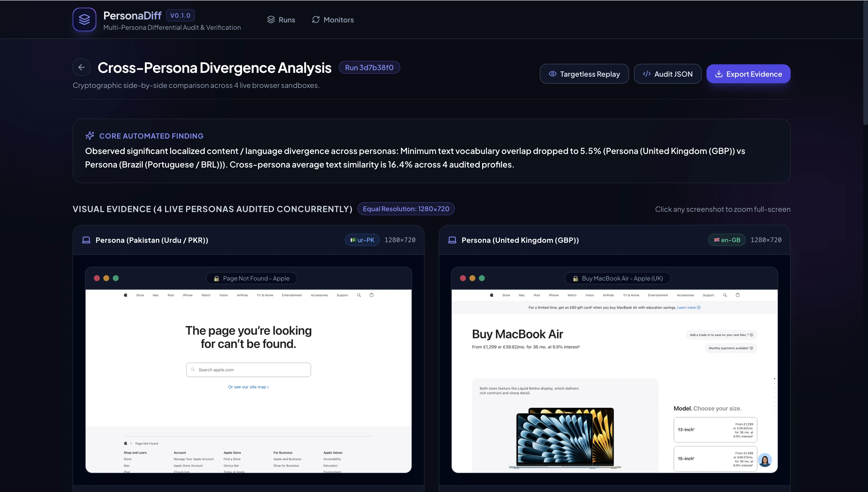This screenshot has height=492, width=868.
Task: Click Mac in UK screenshot nav
Action: tap(522, 295)
